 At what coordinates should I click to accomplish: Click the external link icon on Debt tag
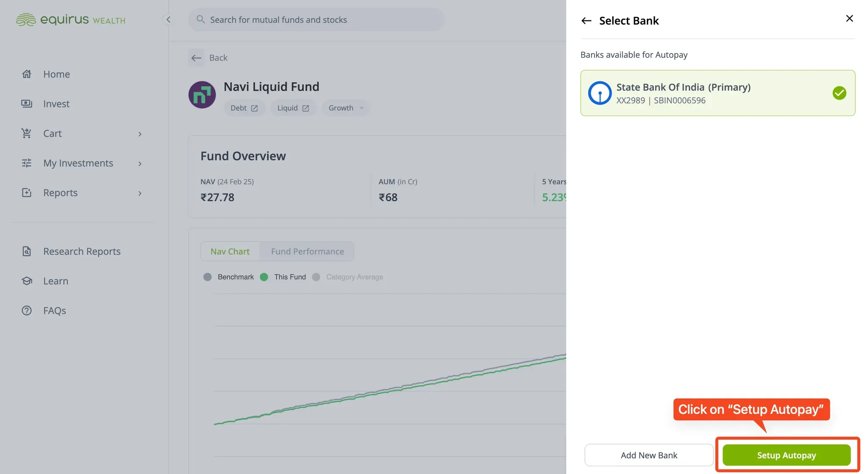click(254, 108)
